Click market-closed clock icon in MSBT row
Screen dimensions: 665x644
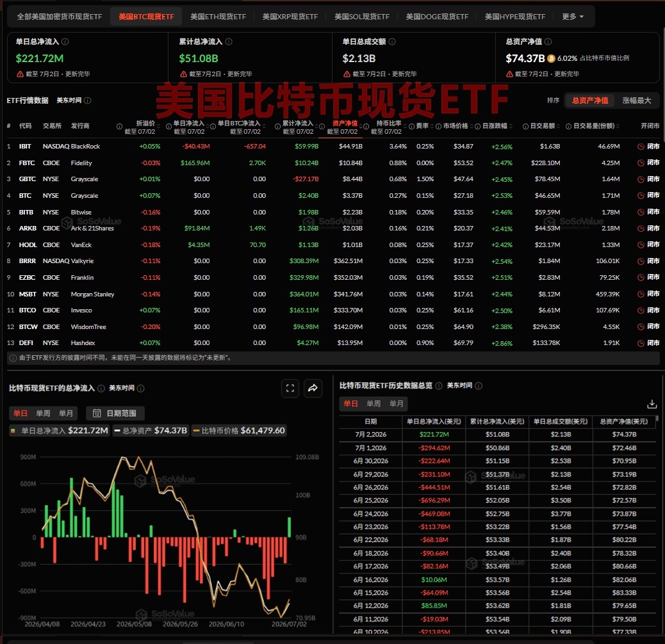coord(641,294)
